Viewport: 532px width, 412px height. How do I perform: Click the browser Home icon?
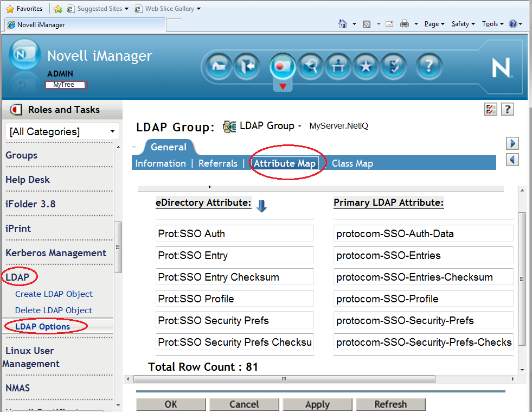click(343, 24)
